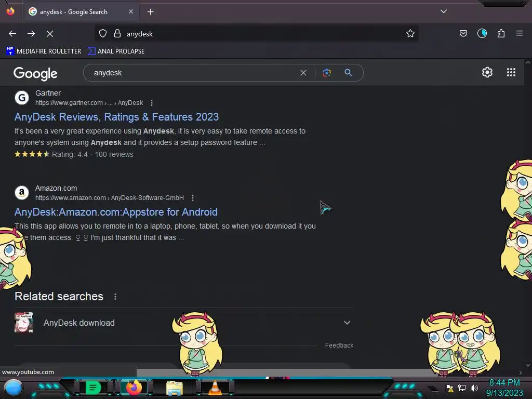Stop loading the page
This screenshot has width=532, height=399.
click(x=50, y=34)
